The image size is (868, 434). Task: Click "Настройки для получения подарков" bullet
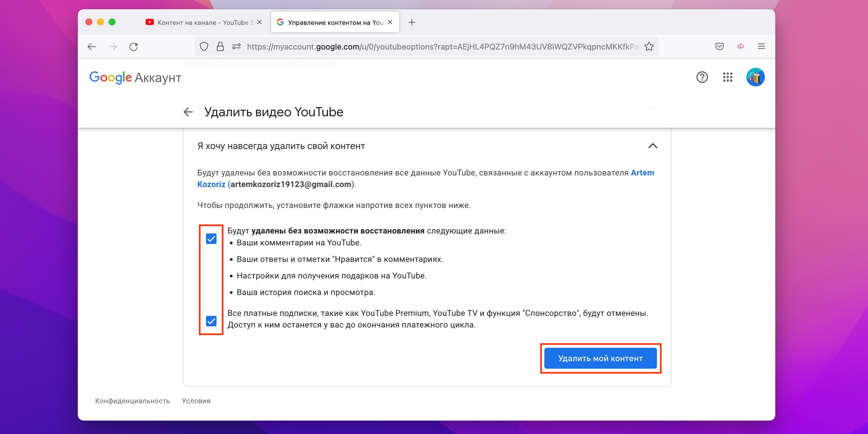332,276
